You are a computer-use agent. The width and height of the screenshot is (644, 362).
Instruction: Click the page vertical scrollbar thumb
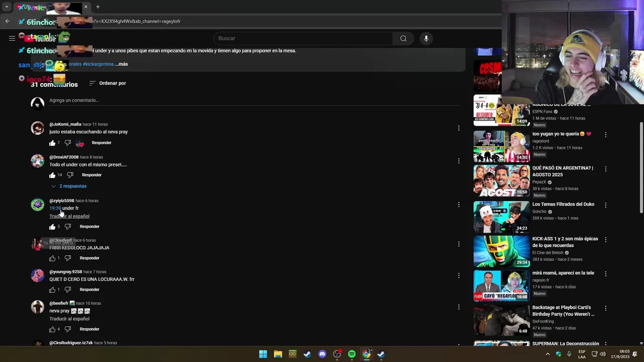(641, 167)
